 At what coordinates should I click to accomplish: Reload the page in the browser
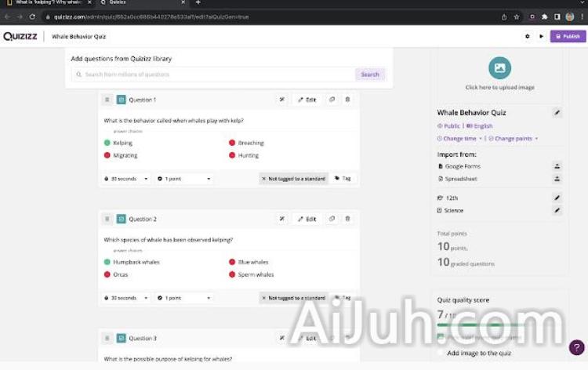coord(32,17)
